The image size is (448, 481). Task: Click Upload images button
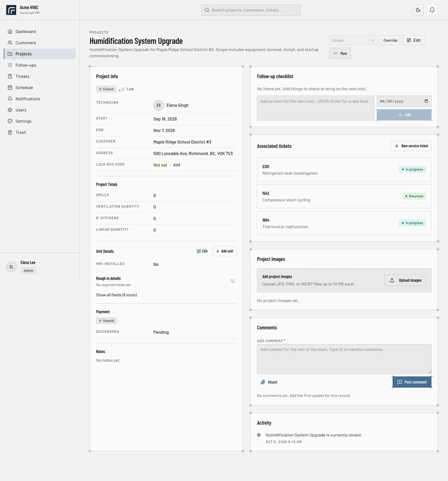coord(405,280)
